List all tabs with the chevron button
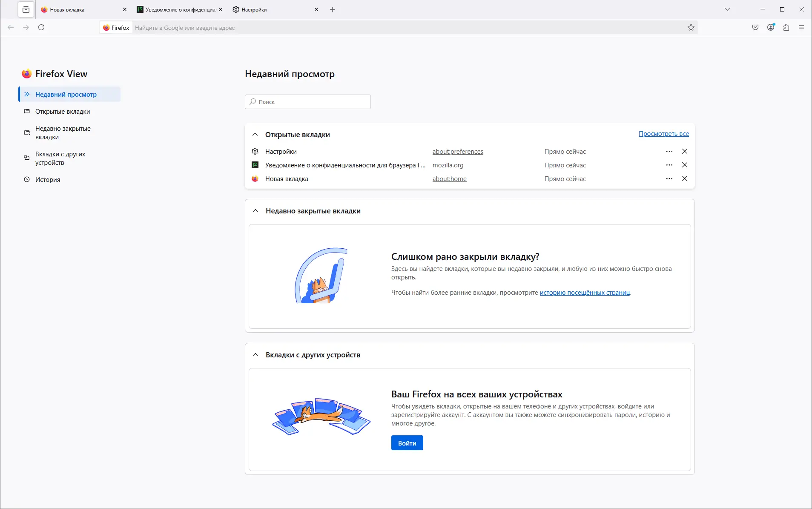 click(x=727, y=9)
